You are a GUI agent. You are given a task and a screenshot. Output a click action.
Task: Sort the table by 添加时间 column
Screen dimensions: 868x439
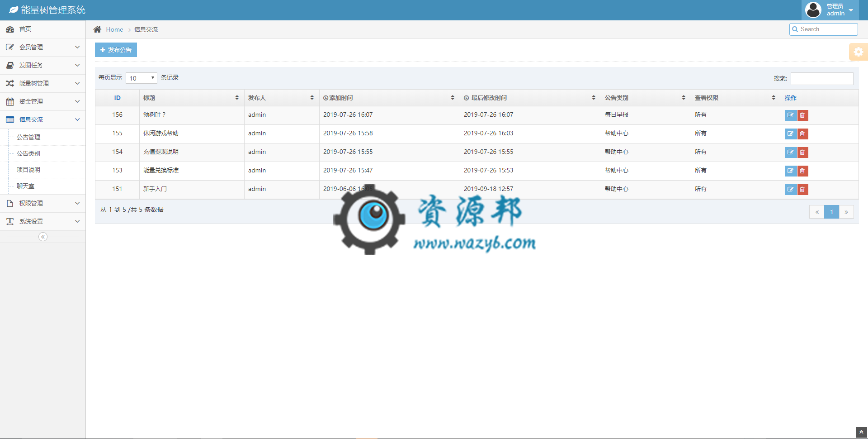pos(390,98)
